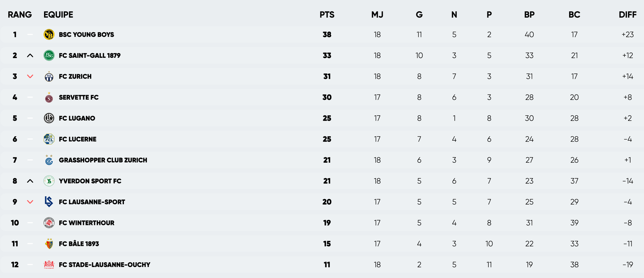This screenshot has height=278, width=644.
Task: Sort table by PTS column header
Action: [327, 15]
